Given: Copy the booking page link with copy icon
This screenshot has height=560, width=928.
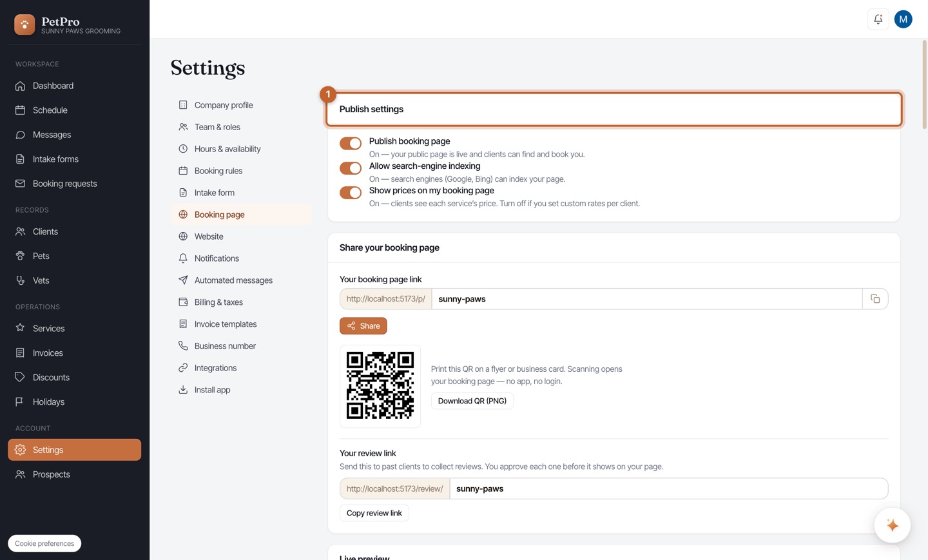Looking at the screenshot, I should (x=875, y=299).
